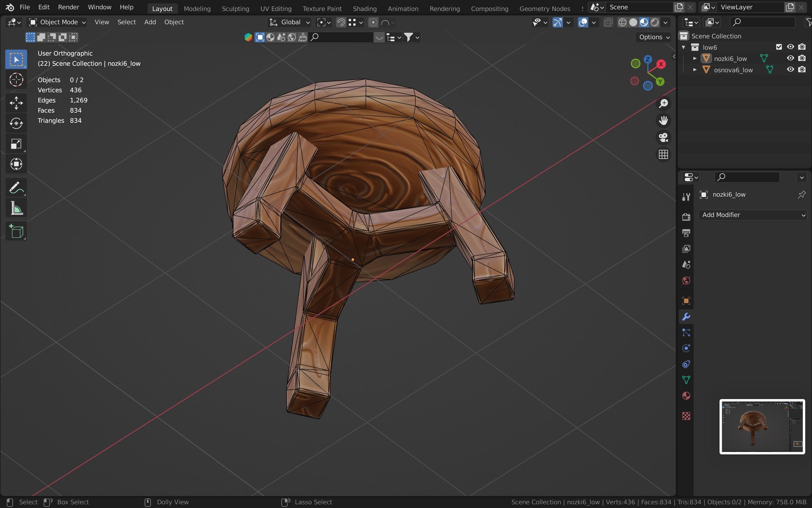This screenshot has height=508, width=812.
Task: Open the Modifiers wrench tab
Action: (x=686, y=317)
